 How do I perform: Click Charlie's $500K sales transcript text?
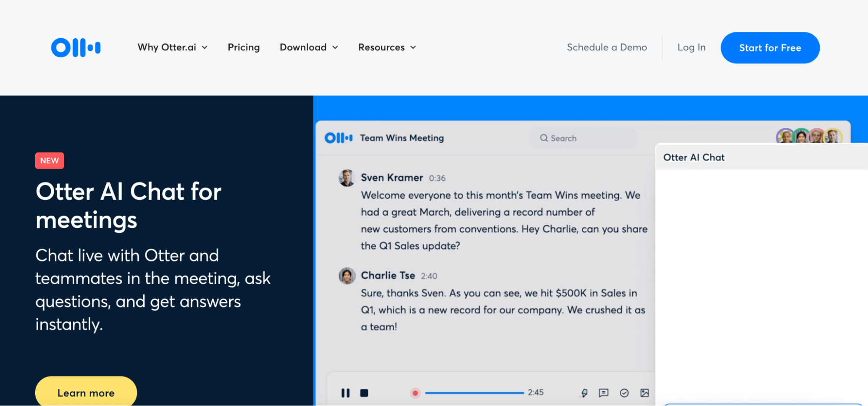pos(503,310)
